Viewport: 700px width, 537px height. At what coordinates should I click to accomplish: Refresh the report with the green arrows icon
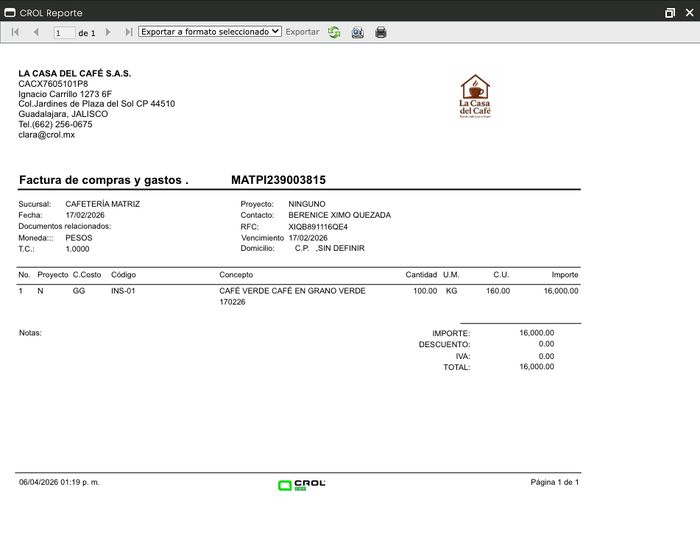coord(334,32)
